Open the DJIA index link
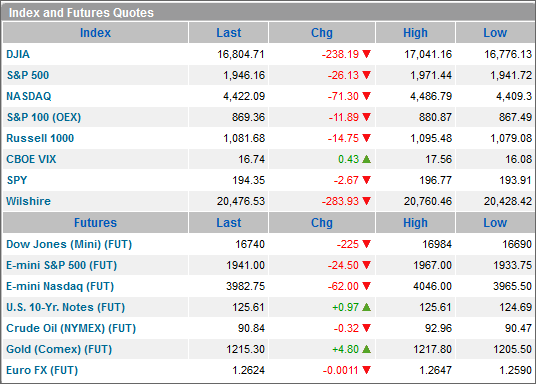Screen dimensions: 536x384 tap(18, 54)
